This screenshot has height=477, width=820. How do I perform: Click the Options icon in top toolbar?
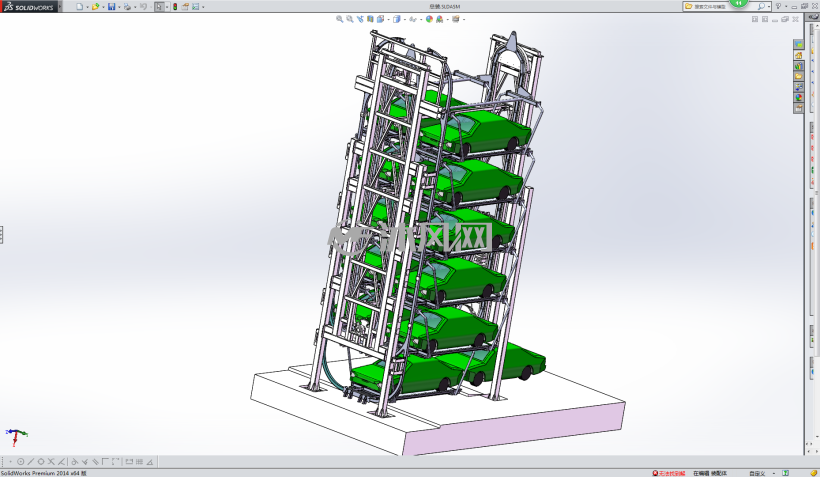(196, 7)
